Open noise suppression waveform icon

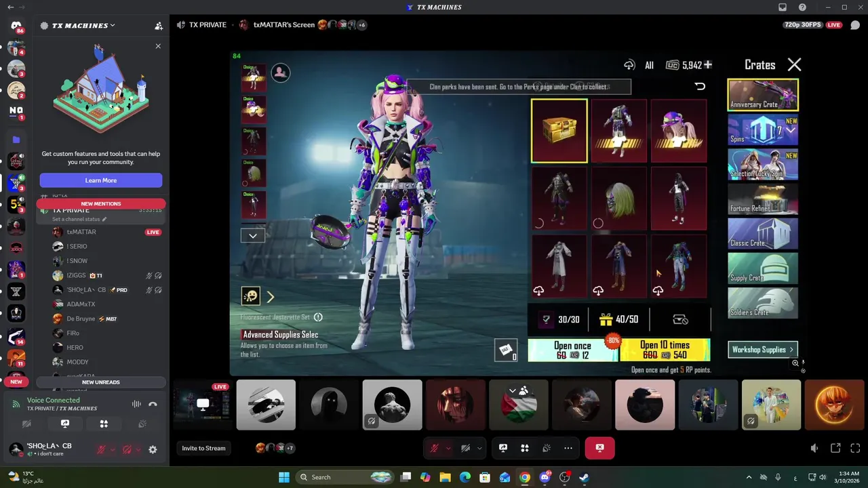click(136, 404)
